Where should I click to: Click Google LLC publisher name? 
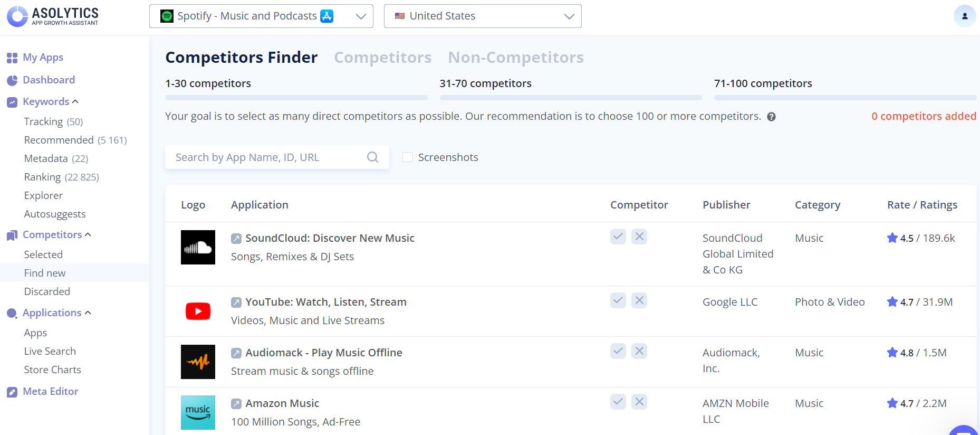[x=730, y=302]
